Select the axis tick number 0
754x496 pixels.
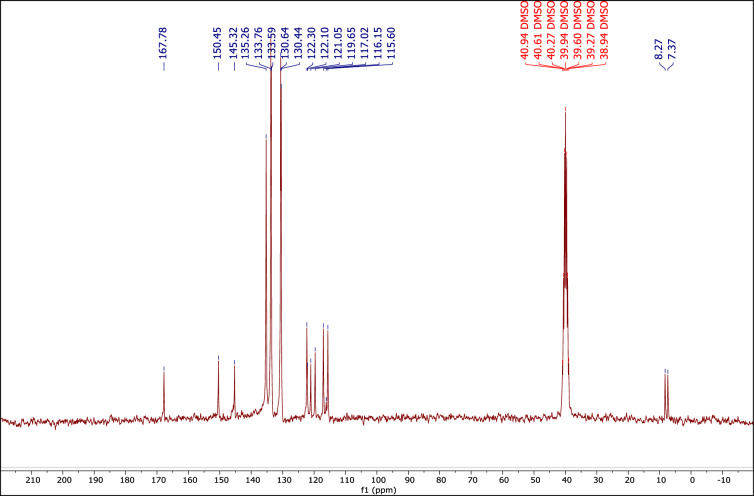pyautogui.click(x=691, y=480)
